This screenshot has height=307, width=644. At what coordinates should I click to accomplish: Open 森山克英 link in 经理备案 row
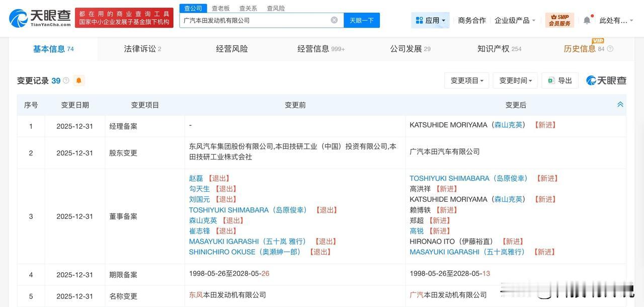point(508,125)
